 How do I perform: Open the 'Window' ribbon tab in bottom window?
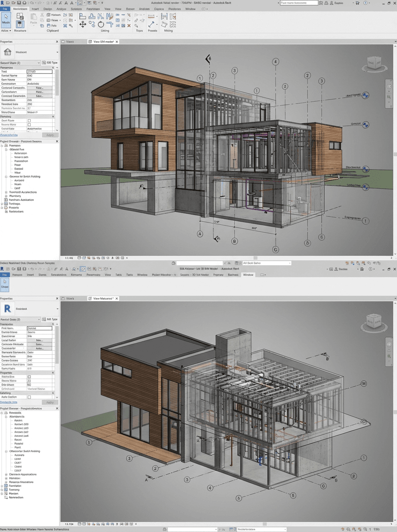[x=248, y=275]
